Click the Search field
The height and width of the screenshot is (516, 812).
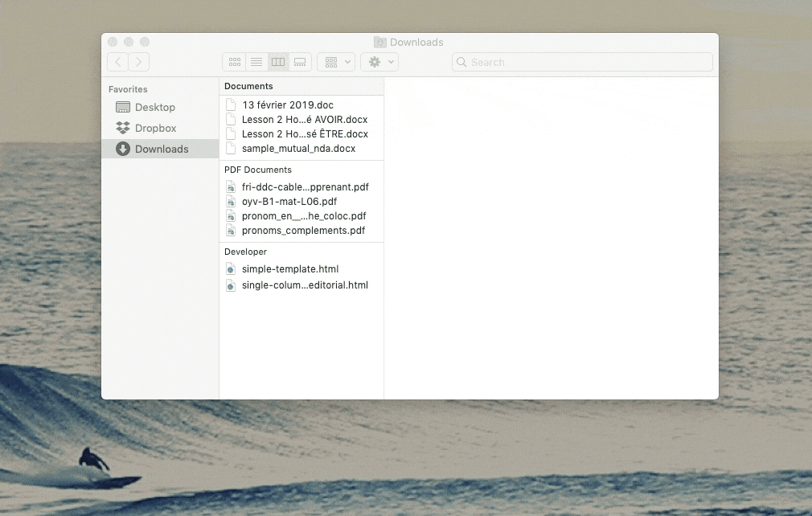coord(582,62)
